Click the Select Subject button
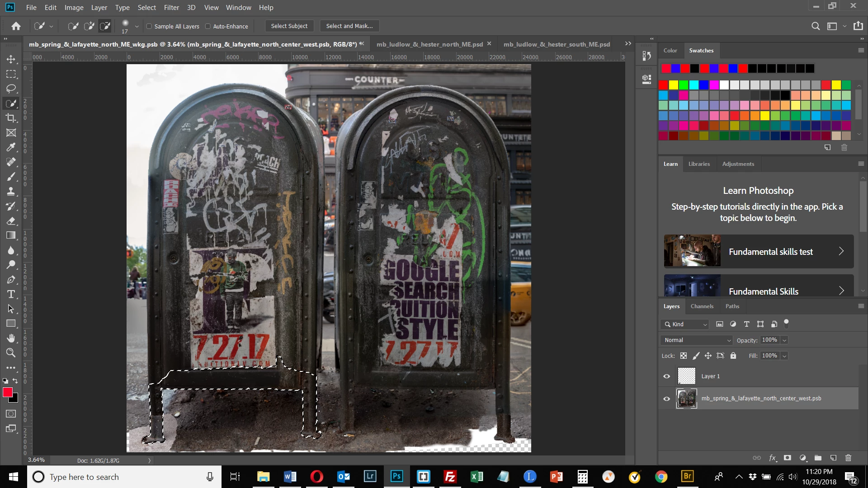This screenshot has width=868, height=488. pos(289,26)
